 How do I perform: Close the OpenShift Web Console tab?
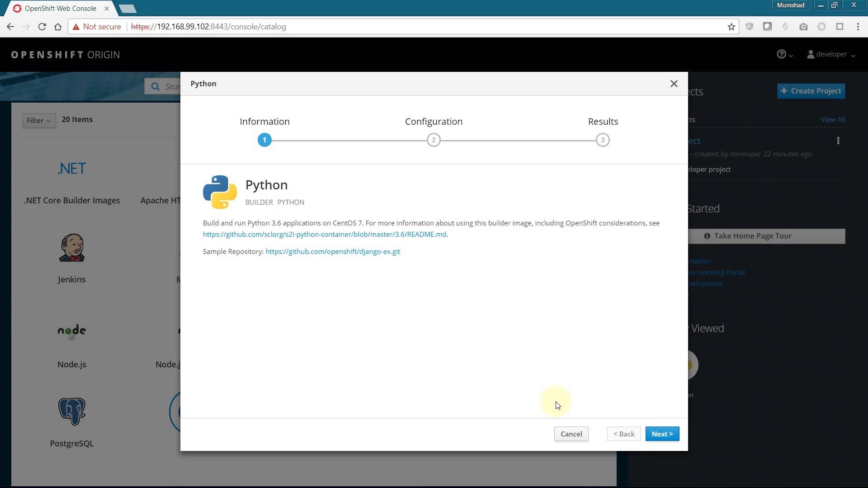(x=107, y=9)
